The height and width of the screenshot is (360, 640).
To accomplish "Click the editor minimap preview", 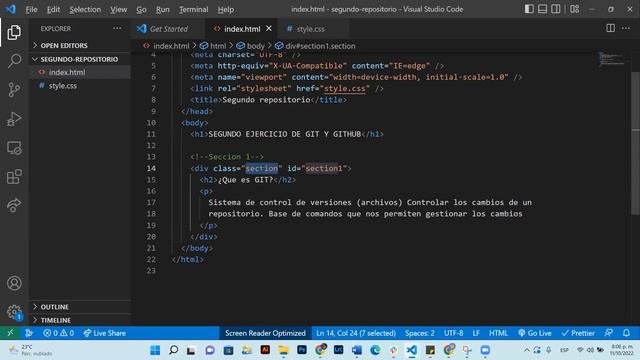I will pyautogui.click(x=611, y=59).
